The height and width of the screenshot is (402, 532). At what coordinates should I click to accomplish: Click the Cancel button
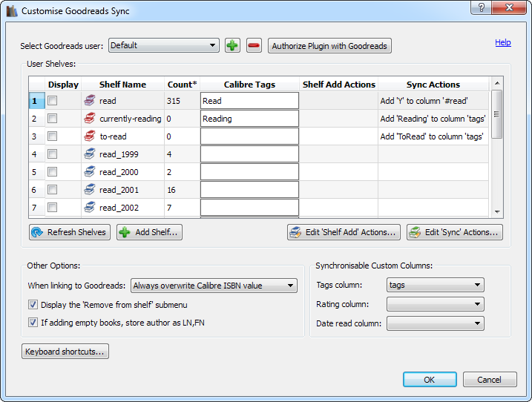pos(490,380)
